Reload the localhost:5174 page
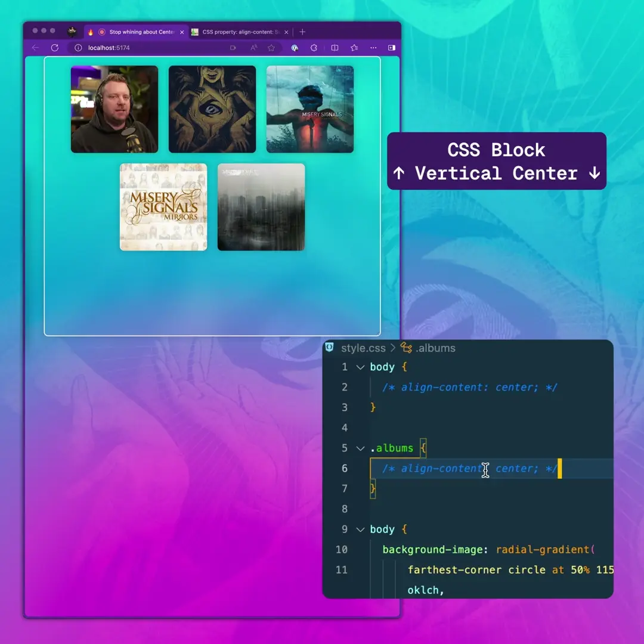644x644 pixels. click(x=54, y=48)
